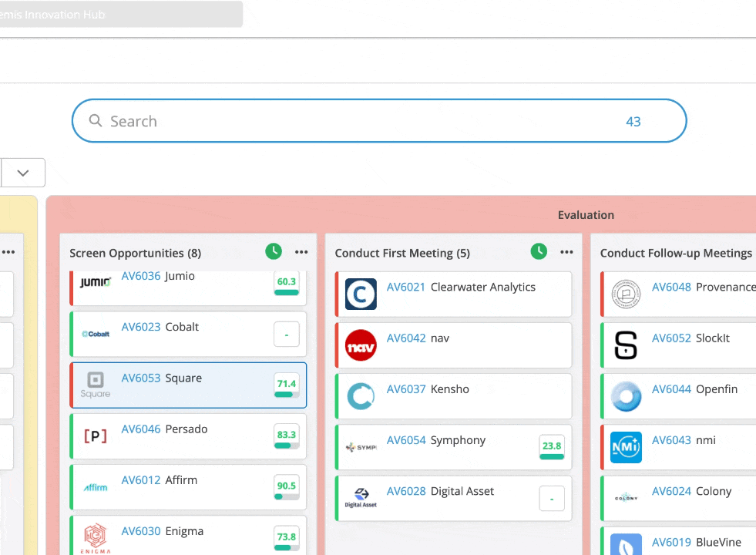Click the Colony logo icon
Image resolution: width=756 pixels, height=555 pixels.
(626, 498)
